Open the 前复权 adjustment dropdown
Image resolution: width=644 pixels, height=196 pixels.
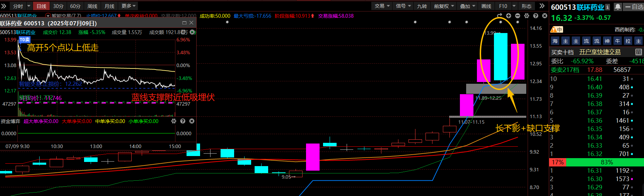tap(444, 6)
